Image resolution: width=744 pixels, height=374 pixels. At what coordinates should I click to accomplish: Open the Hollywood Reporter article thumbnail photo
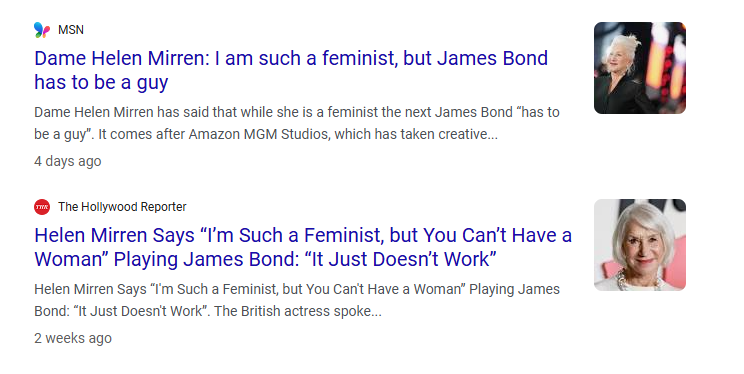640,245
